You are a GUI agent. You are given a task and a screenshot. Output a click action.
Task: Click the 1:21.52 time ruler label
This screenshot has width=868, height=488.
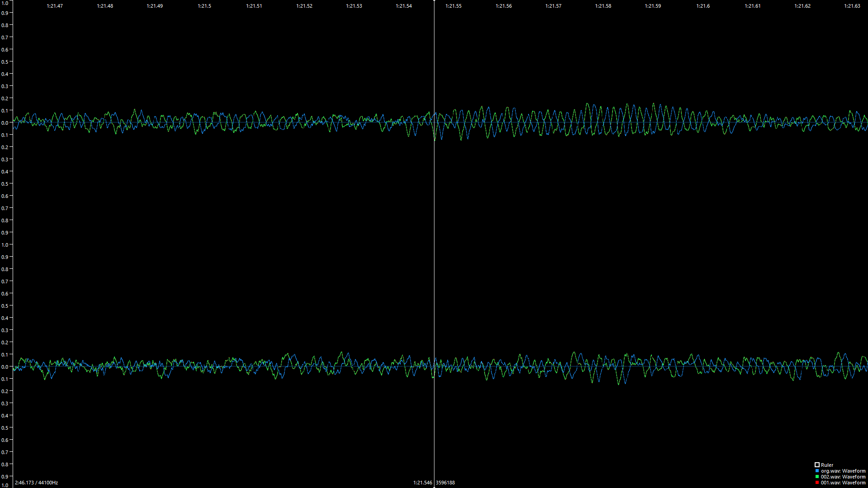304,6
